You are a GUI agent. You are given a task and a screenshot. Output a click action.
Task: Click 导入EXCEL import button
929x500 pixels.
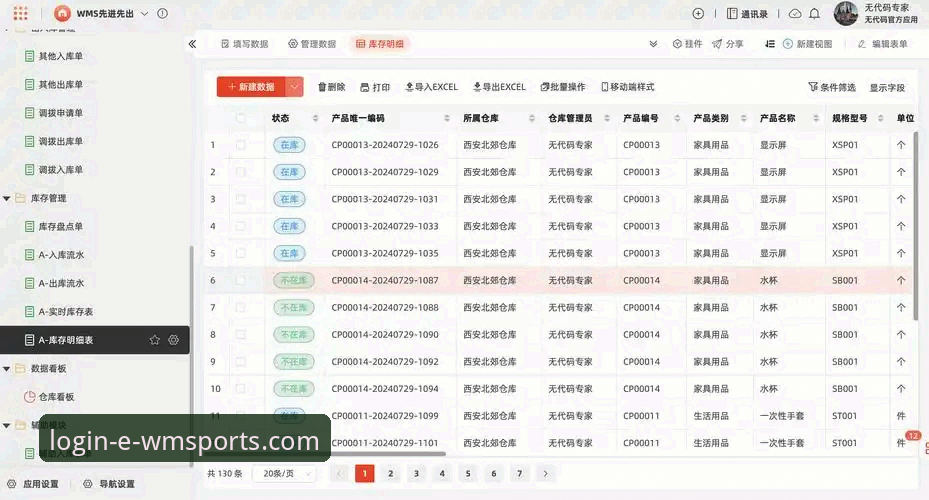pos(431,87)
